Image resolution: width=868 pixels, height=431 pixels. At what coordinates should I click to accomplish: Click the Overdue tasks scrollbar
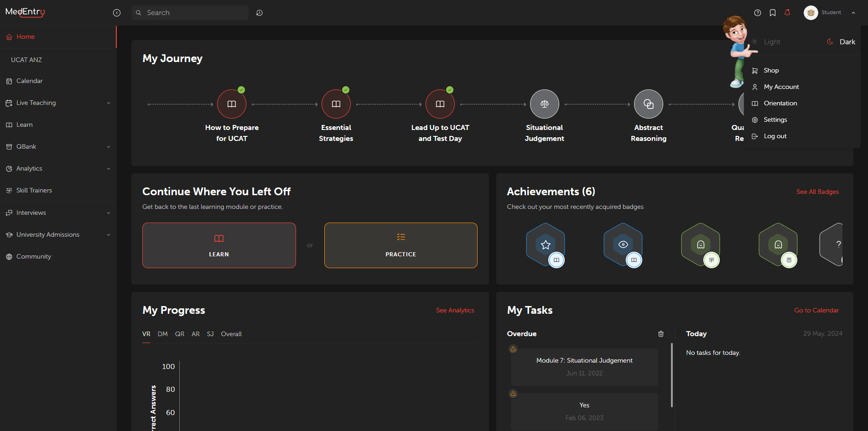coord(672,375)
